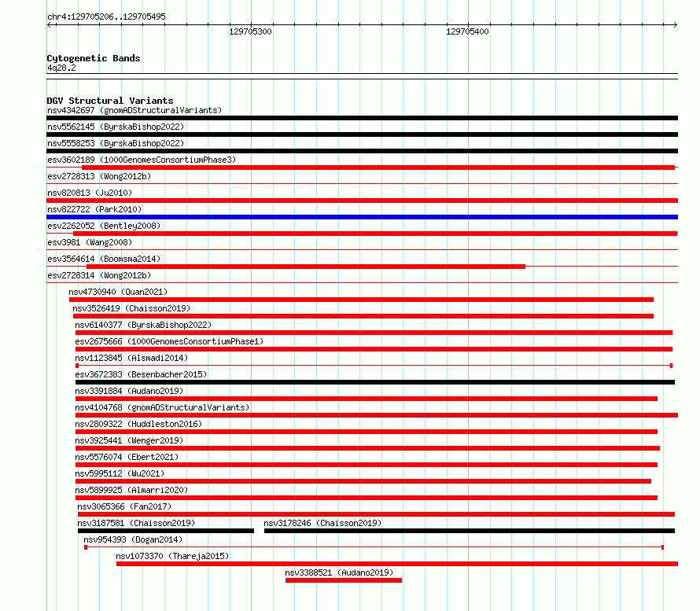Viewport: 700px width, 611px height.
Task: Open esv3672383 (Besenbacher2015) label
Action: [x=141, y=374]
